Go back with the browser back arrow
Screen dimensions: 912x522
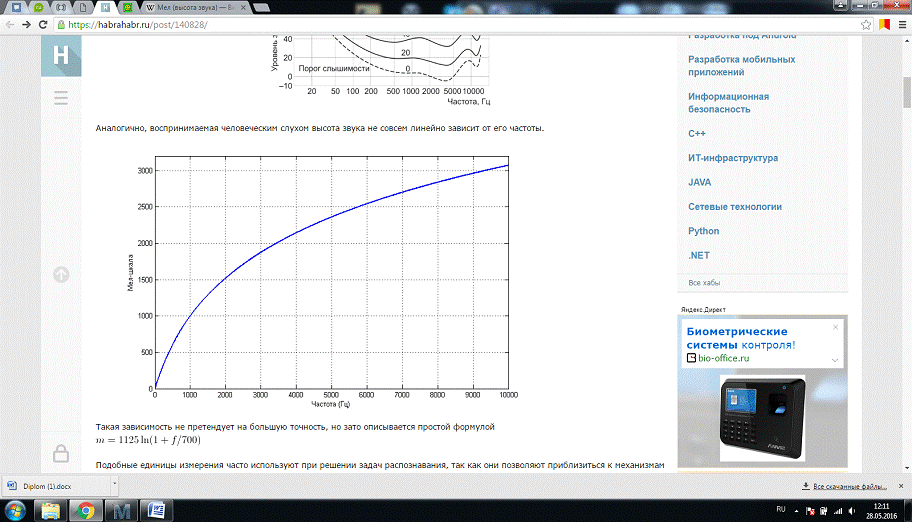pos(10,24)
